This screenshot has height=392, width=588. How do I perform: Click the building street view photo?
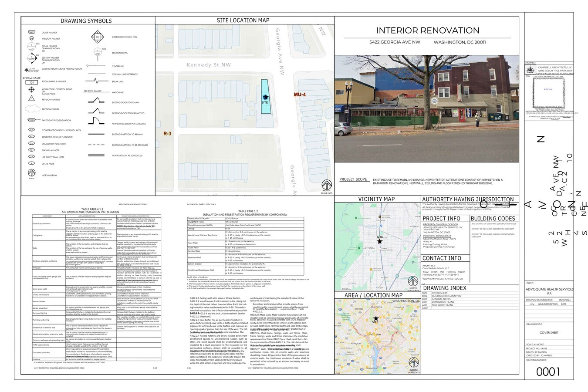tap(426, 108)
